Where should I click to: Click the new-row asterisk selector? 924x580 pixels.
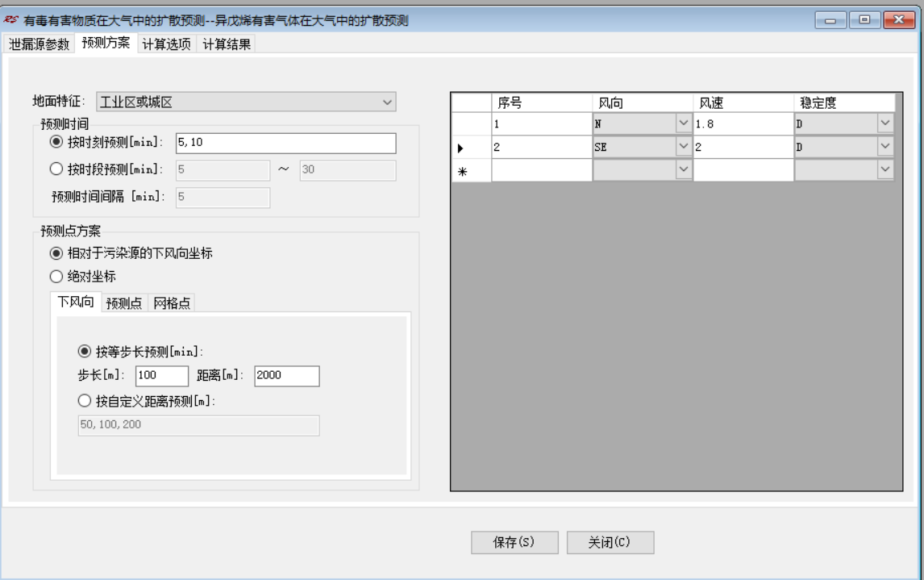point(472,170)
